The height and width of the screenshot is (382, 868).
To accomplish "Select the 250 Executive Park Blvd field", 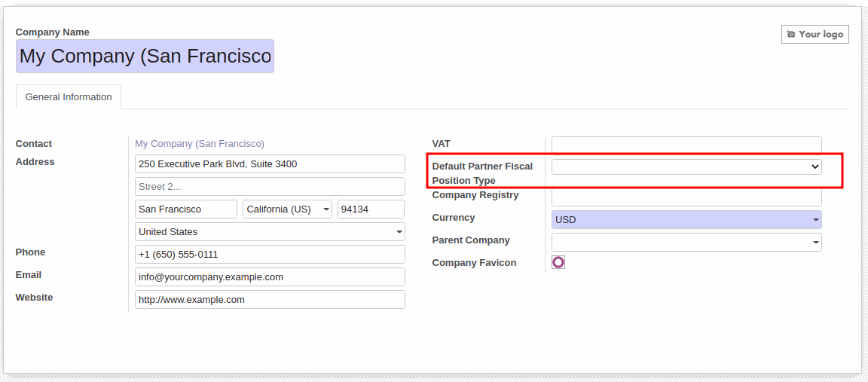I will 270,164.
